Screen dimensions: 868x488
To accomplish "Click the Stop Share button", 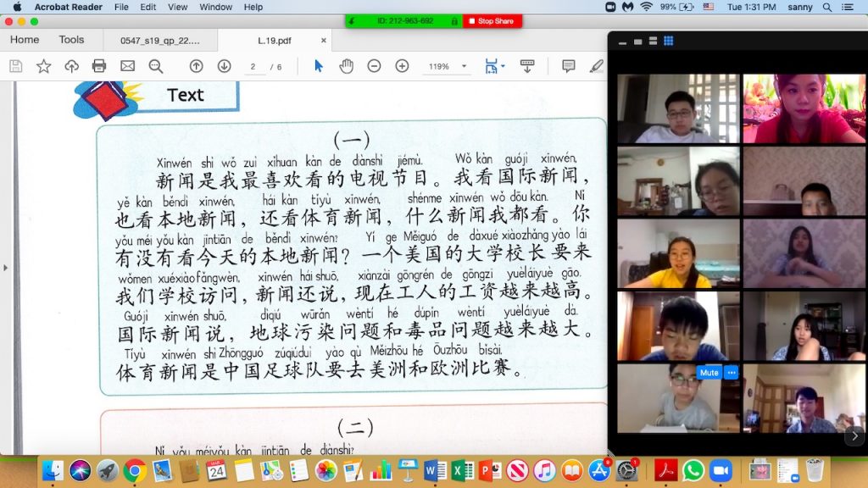I will 492,21.
